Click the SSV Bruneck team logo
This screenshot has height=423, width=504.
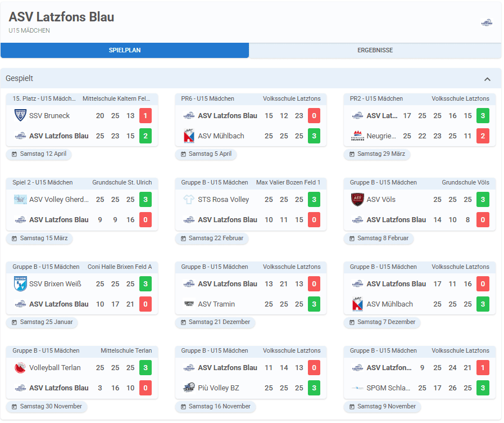point(20,115)
